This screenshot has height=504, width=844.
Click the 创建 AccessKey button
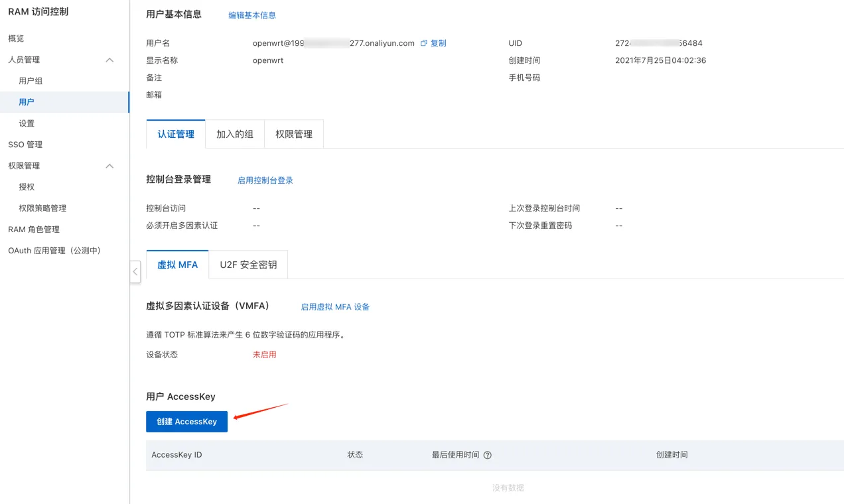186,422
